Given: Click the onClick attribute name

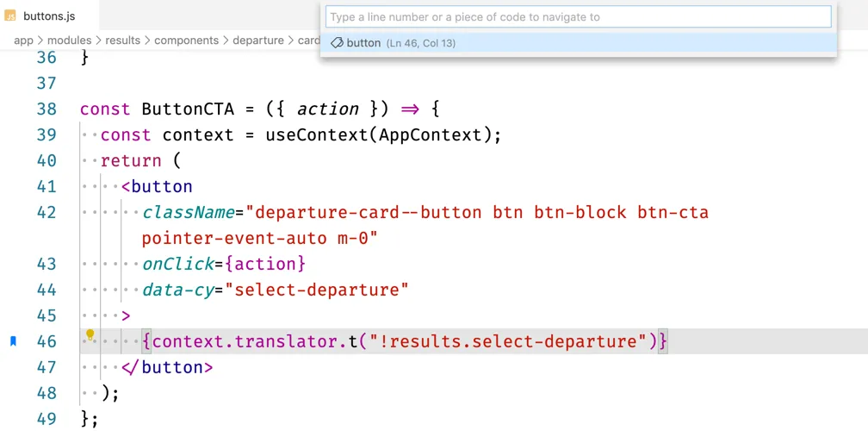Looking at the screenshot, I should (x=177, y=264).
